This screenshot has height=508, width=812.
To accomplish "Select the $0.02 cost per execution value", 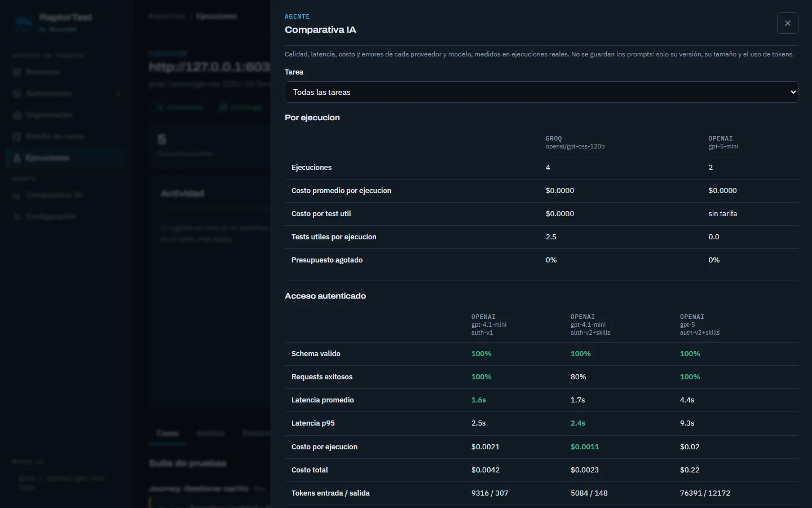I will (690, 447).
